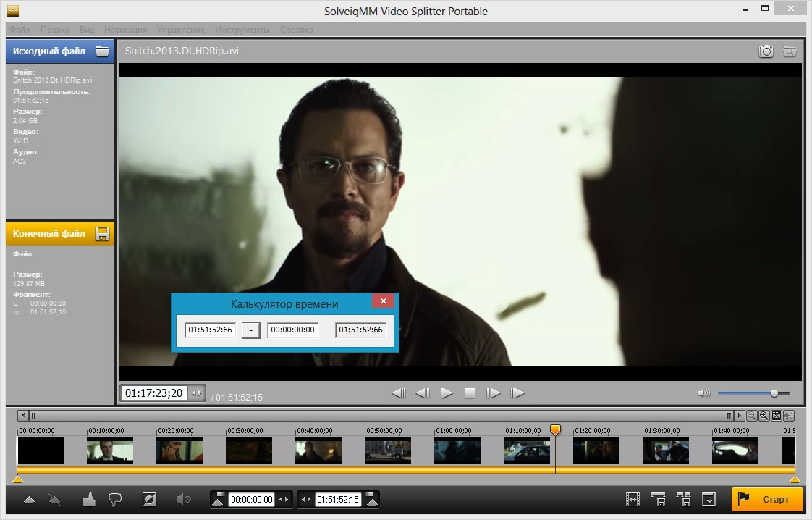Click the batch save icon left of checklist icon
The image size is (812, 520).
[x=684, y=500]
